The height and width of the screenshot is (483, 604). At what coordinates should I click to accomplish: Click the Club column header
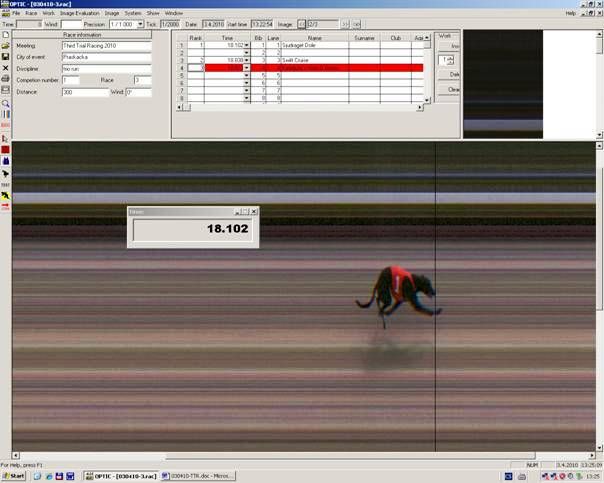[x=396, y=38]
